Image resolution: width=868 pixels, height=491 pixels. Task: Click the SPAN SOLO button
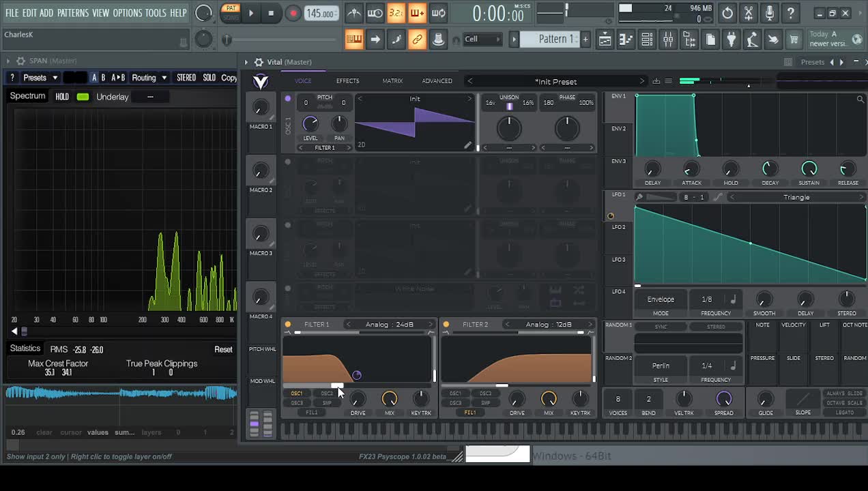click(209, 78)
